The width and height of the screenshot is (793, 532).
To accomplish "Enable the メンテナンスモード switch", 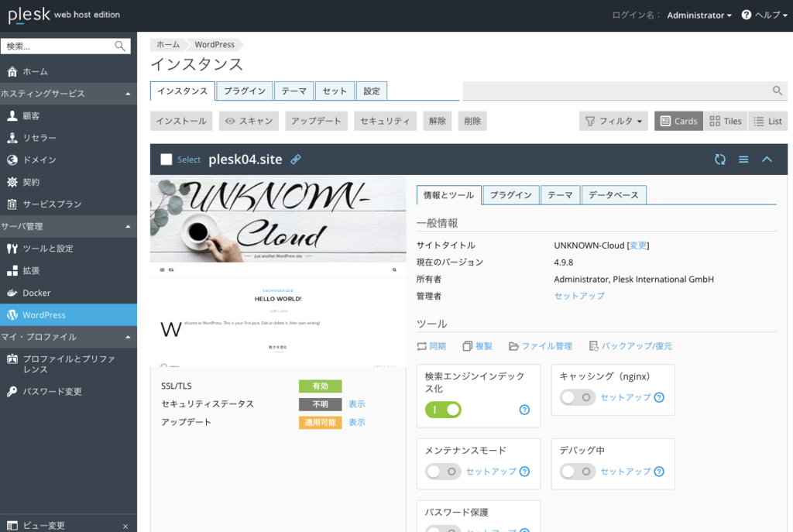I will 442,471.
